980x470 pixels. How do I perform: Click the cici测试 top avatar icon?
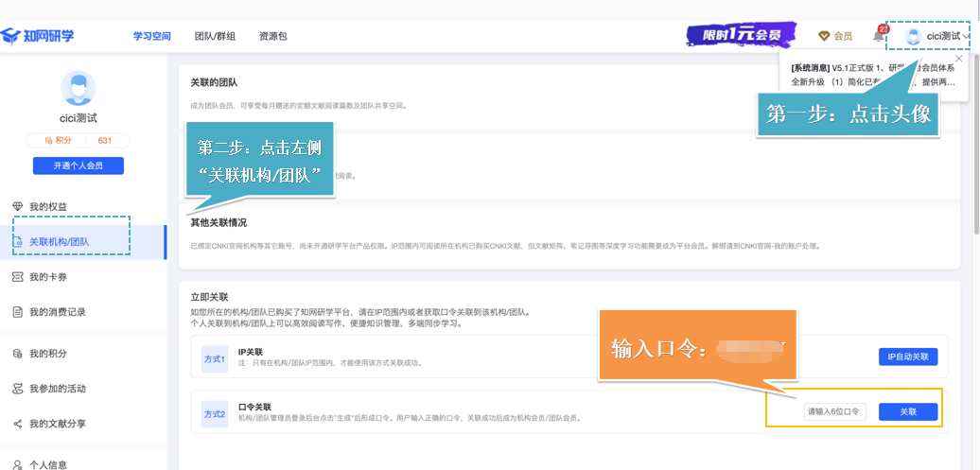click(x=914, y=36)
